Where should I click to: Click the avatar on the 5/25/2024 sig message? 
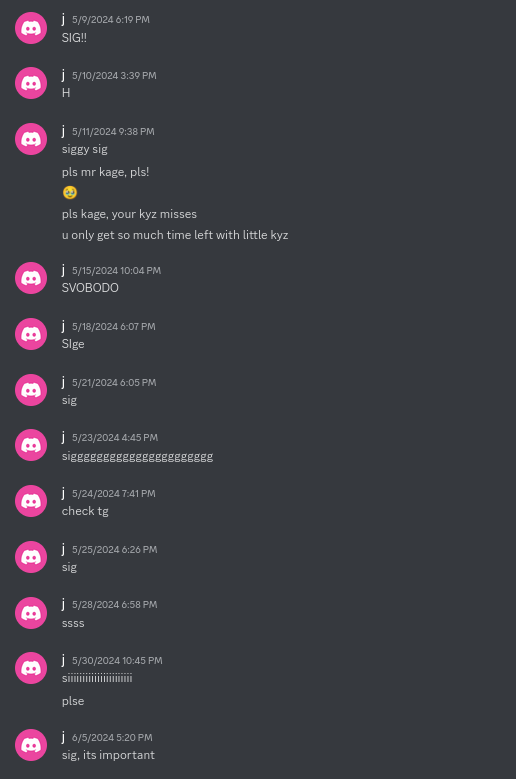pyautogui.click(x=31, y=557)
